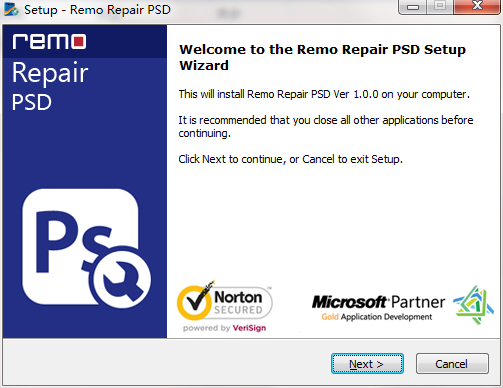Cancel the Remo Repair PSD setup
The height and width of the screenshot is (388, 503).
pyautogui.click(x=452, y=364)
